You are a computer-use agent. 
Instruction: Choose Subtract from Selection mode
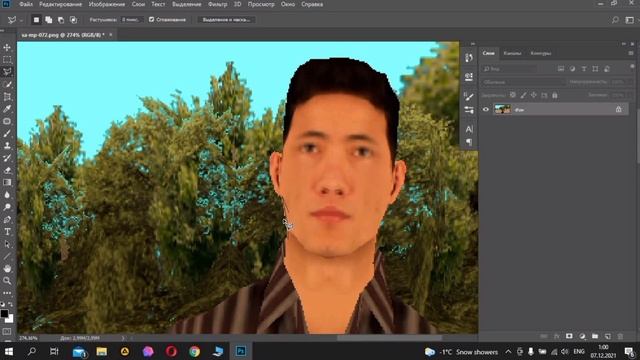pyautogui.click(x=61, y=20)
